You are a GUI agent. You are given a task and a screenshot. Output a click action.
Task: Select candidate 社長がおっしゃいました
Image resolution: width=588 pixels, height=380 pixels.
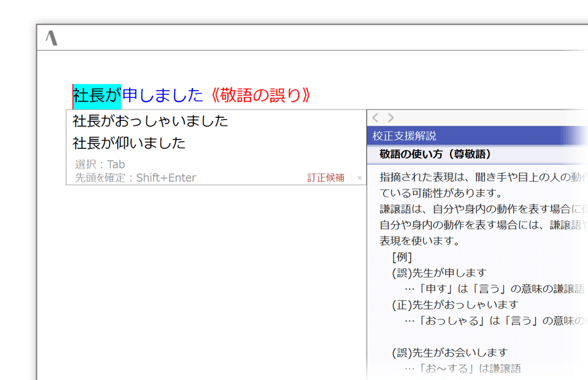click(151, 121)
